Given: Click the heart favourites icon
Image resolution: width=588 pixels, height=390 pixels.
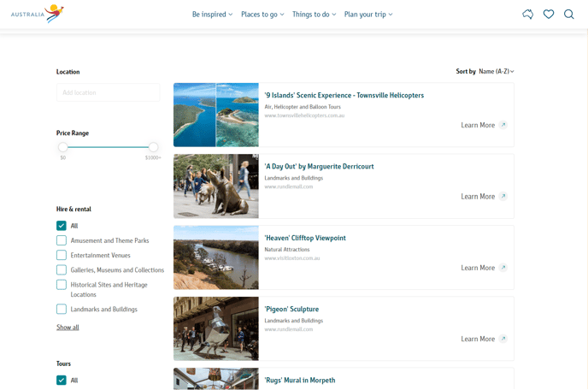Looking at the screenshot, I should [x=549, y=15].
